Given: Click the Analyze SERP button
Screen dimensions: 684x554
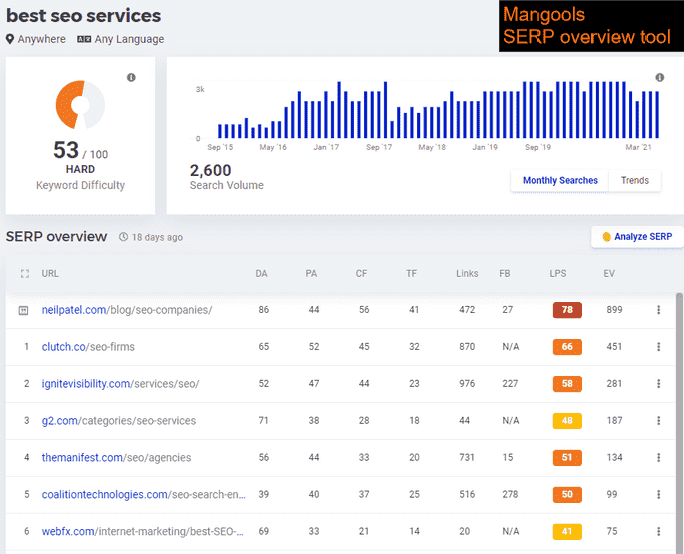Looking at the screenshot, I should click(637, 237).
